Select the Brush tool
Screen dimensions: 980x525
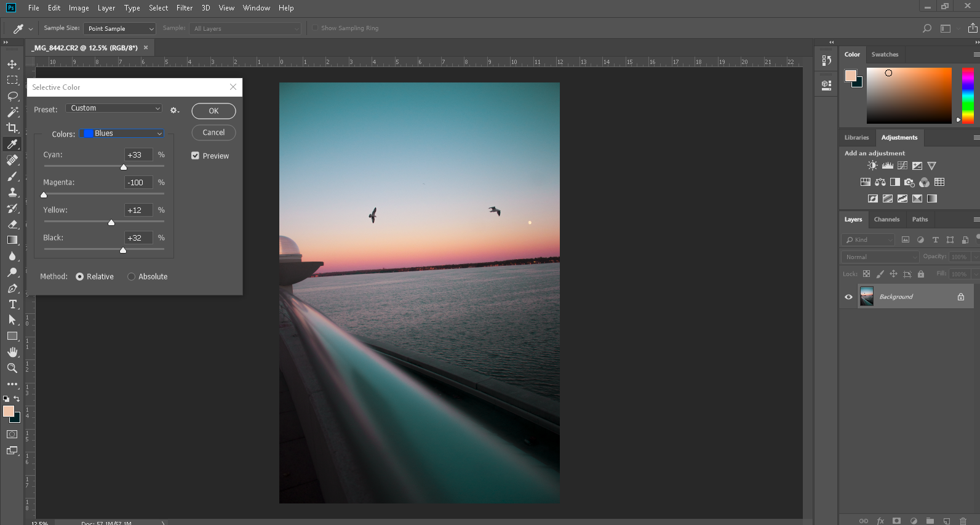pos(12,177)
